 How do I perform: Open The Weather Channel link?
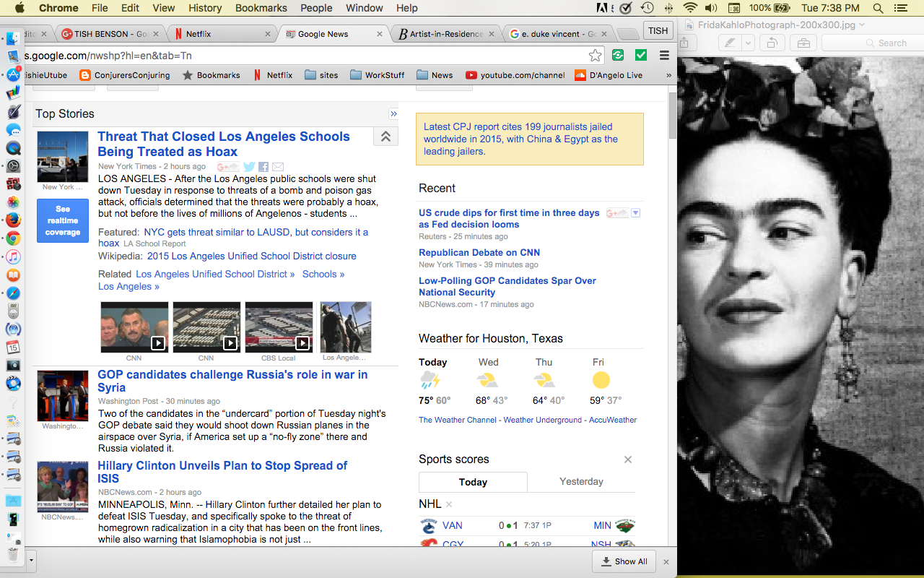point(458,420)
